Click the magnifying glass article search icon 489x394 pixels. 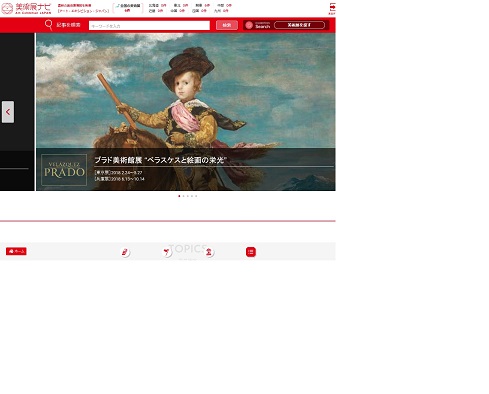tap(49, 25)
